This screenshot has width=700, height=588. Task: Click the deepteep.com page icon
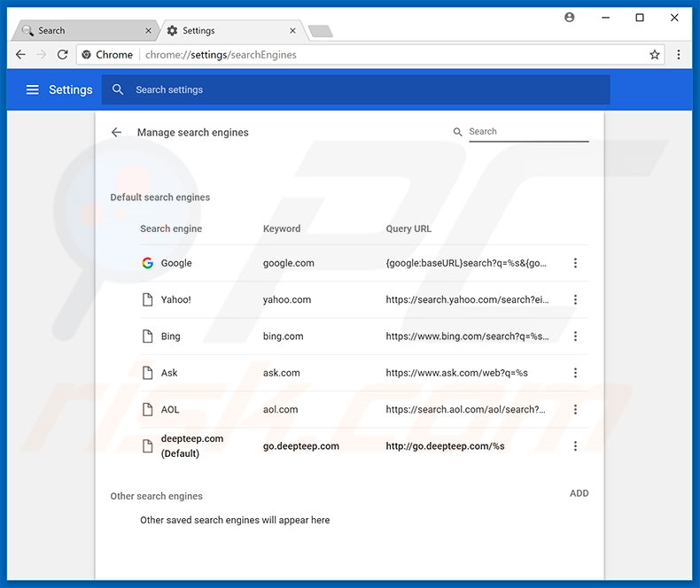(x=147, y=445)
